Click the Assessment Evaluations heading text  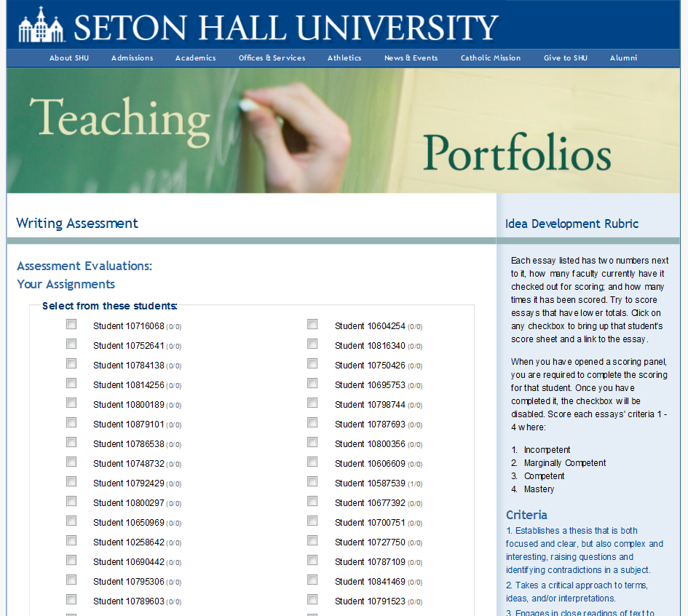tap(84, 266)
